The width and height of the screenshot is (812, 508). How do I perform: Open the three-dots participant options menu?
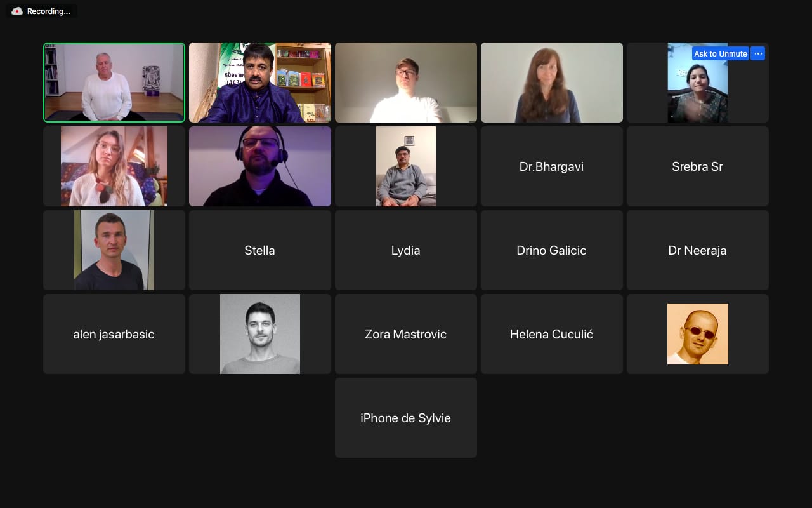point(757,54)
